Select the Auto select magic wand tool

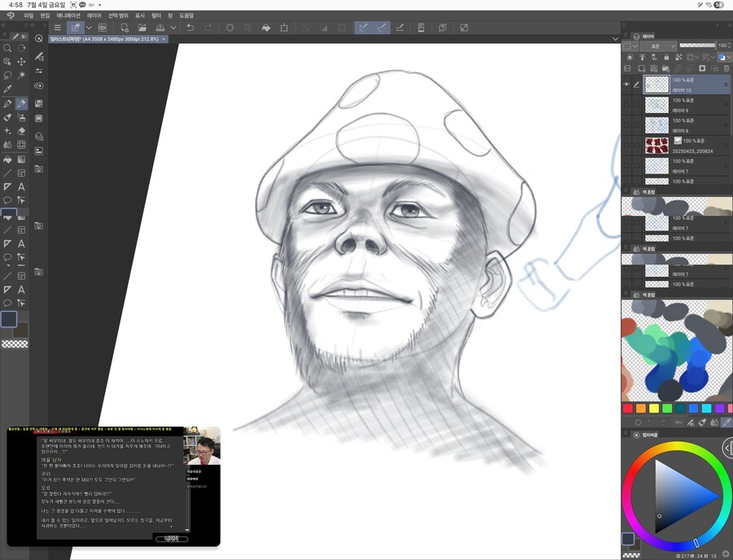(21, 75)
